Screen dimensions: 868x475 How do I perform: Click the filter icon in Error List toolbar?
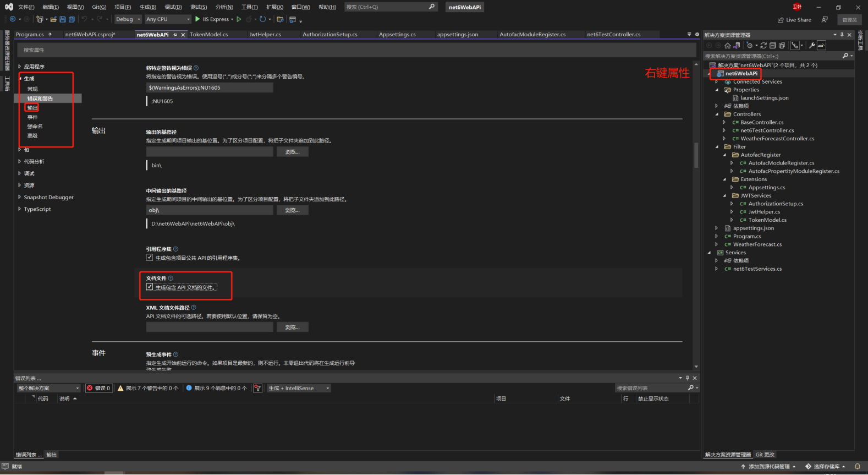257,388
